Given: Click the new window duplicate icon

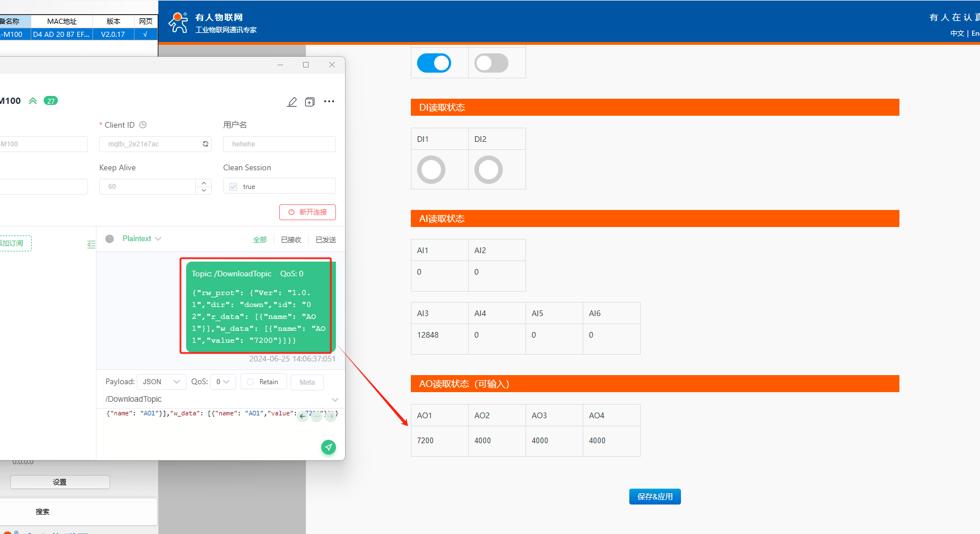Looking at the screenshot, I should (x=310, y=102).
